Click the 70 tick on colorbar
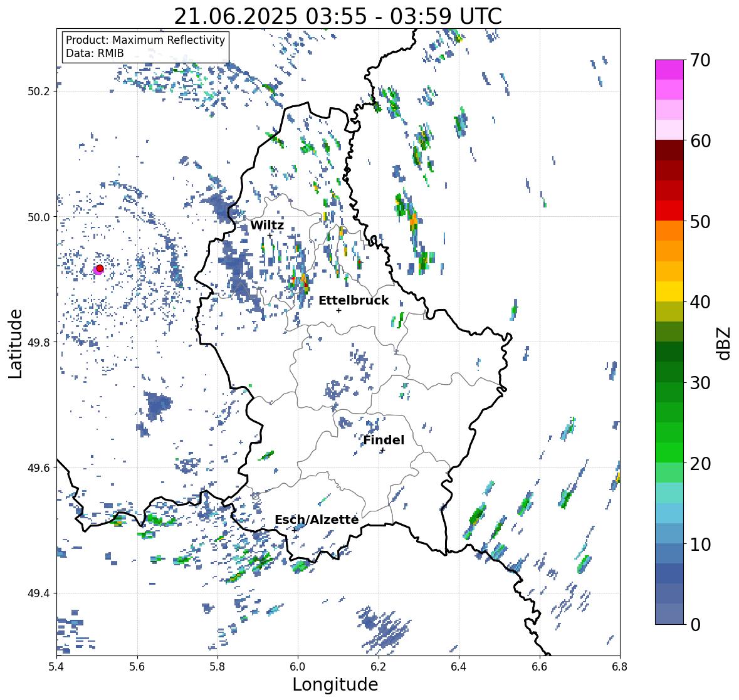The height and width of the screenshot is (700, 739). [700, 60]
